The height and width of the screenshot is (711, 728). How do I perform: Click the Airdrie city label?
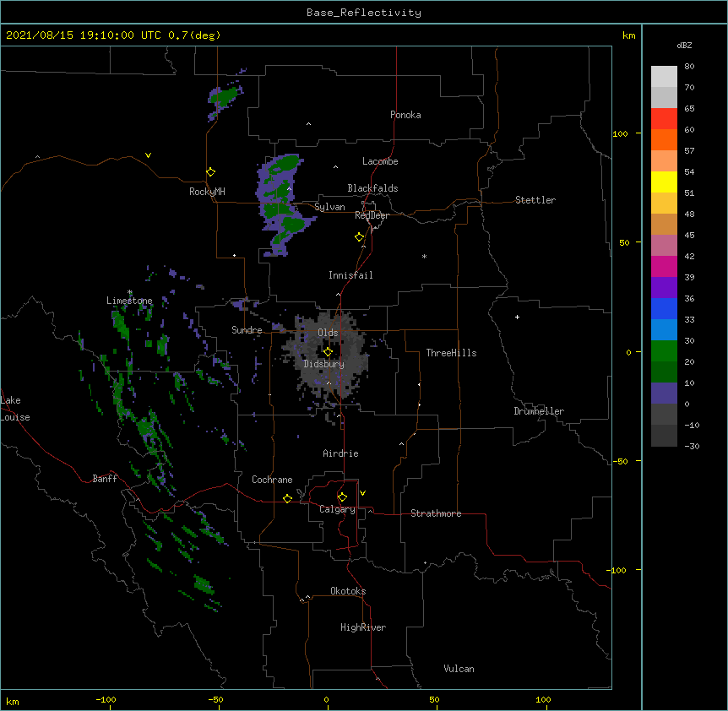click(x=340, y=453)
